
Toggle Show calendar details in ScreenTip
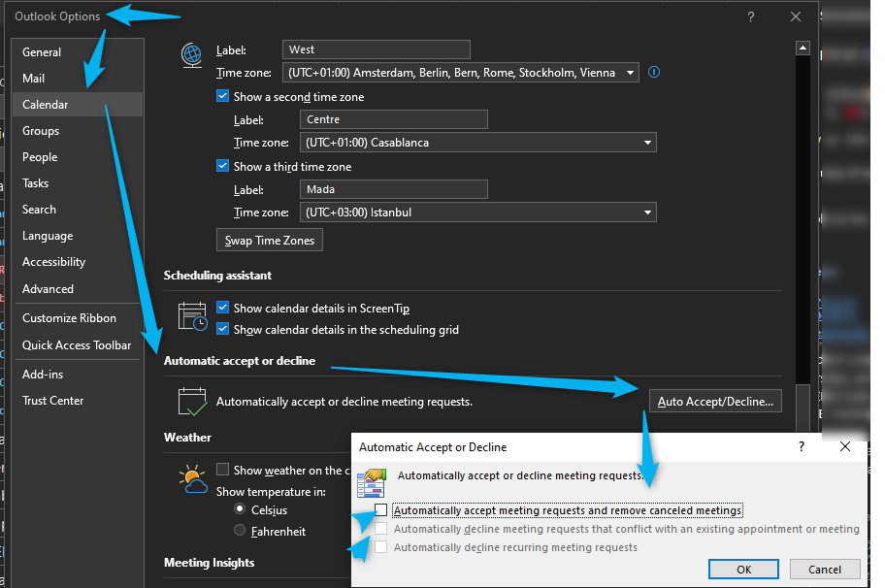pyautogui.click(x=222, y=309)
